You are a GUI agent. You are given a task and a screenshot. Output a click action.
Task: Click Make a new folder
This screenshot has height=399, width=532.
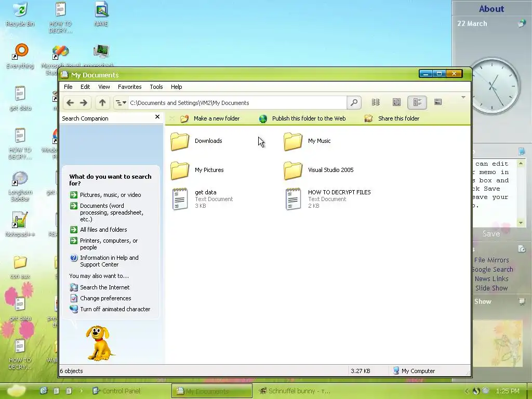(x=210, y=118)
